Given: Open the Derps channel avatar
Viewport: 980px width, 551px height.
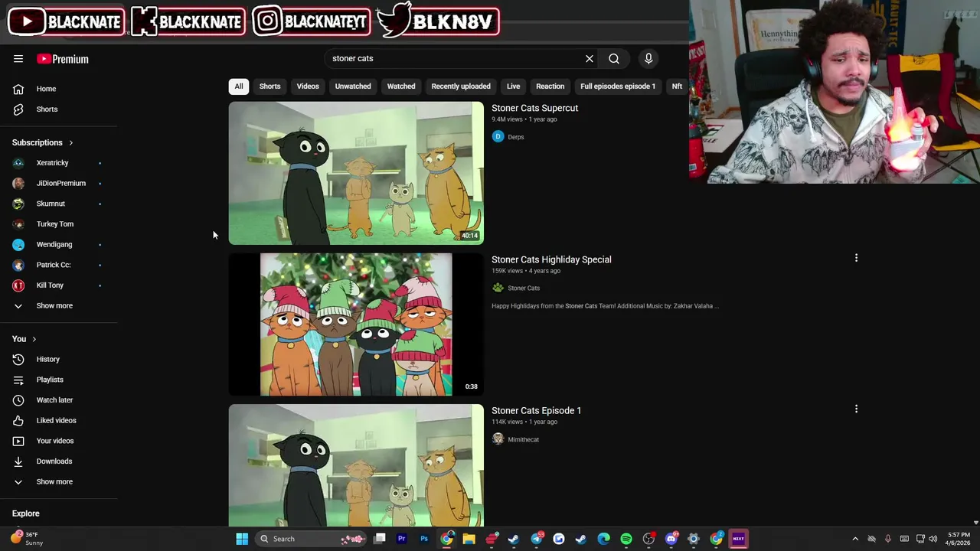Looking at the screenshot, I should coord(498,136).
